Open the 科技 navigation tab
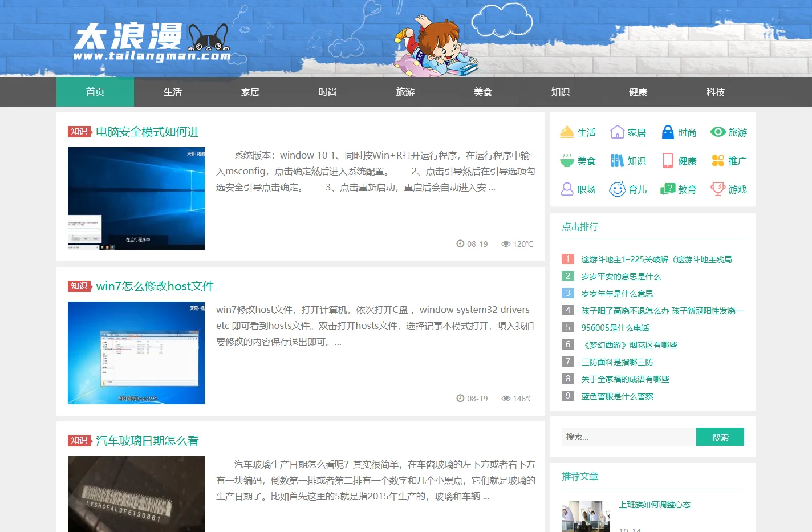The height and width of the screenshot is (532, 812). pyautogui.click(x=716, y=92)
